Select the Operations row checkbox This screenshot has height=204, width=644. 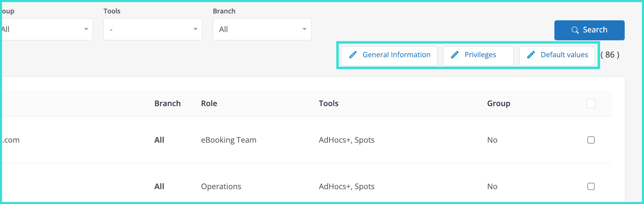pyautogui.click(x=591, y=186)
